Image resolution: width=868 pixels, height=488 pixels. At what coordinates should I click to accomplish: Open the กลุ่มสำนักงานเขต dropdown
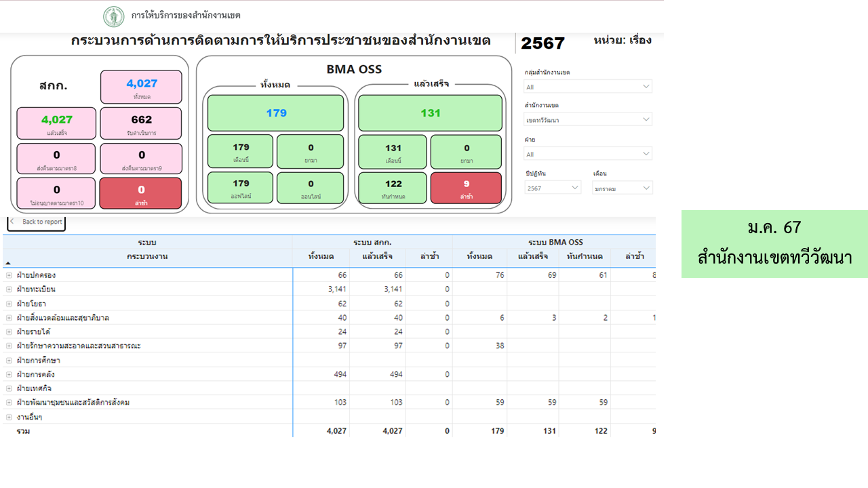point(587,87)
